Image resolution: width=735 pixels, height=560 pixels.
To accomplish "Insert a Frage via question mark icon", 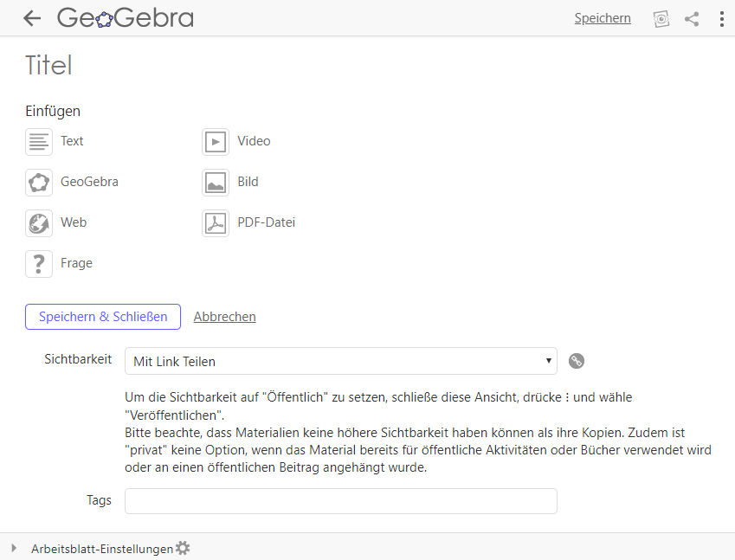I will coord(39,264).
